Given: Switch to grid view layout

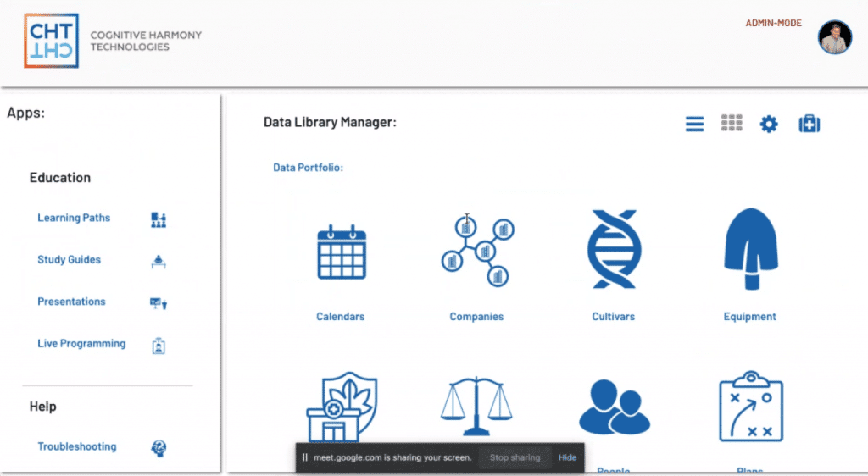Looking at the screenshot, I should [x=732, y=124].
